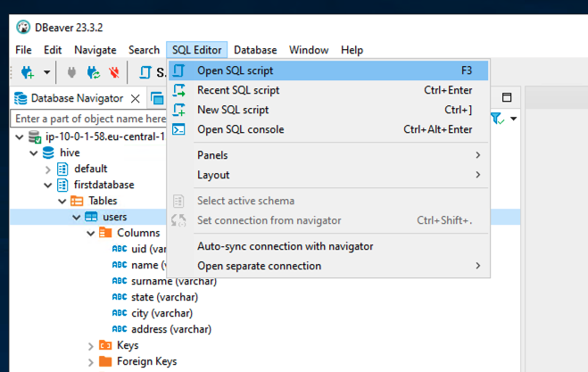This screenshot has height=372, width=588.
Task: Open the Edit menu
Action: [53, 50]
